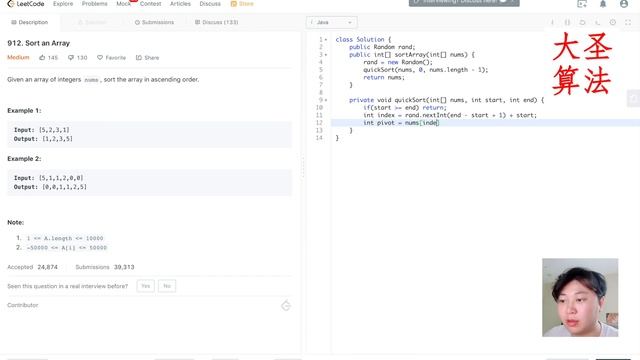640x360 pixels.
Task: Go to the Mock section
Action: coord(123,4)
